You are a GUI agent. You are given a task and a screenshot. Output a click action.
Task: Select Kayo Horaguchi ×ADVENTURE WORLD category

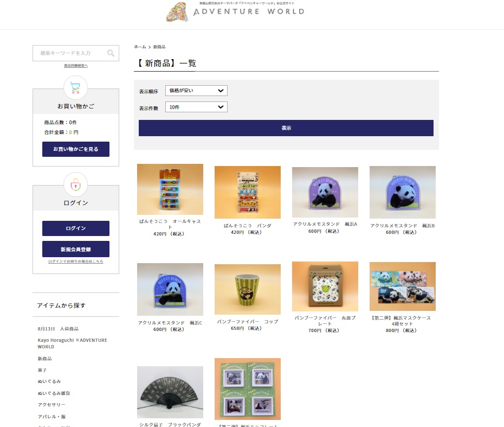click(72, 343)
